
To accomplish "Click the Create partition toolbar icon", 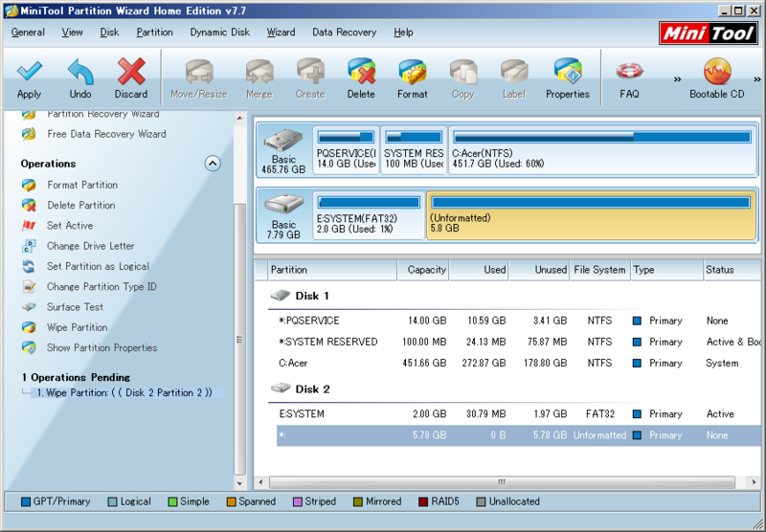I will tap(310, 78).
